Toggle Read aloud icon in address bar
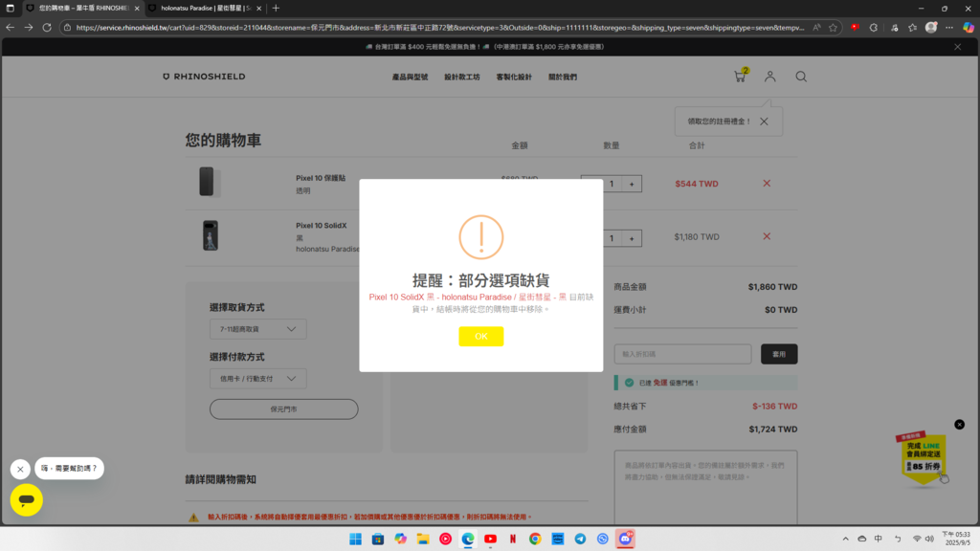 click(x=817, y=28)
